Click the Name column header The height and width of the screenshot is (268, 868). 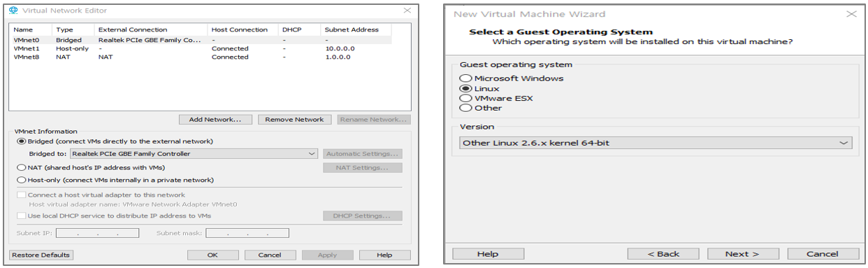(x=31, y=29)
